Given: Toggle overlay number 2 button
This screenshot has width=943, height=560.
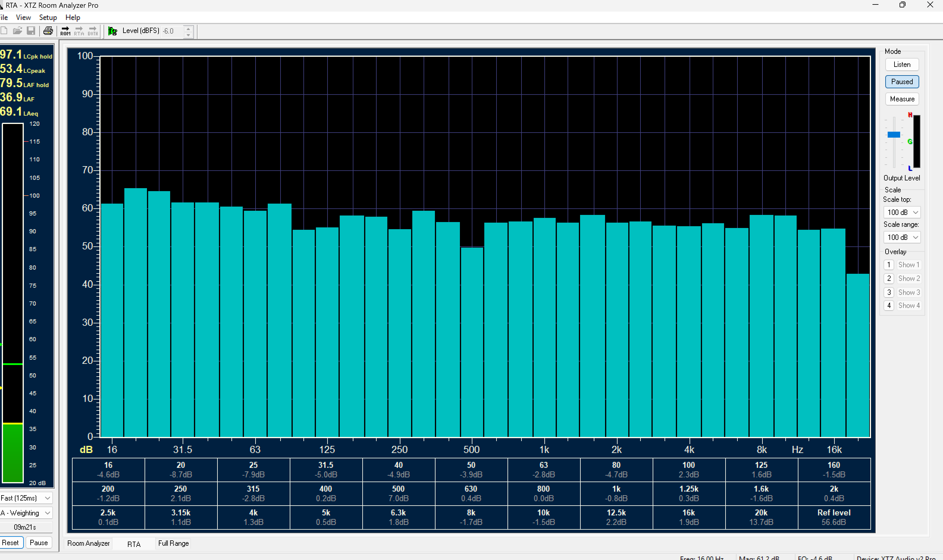Looking at the screenshot, I should coord(889,278).
